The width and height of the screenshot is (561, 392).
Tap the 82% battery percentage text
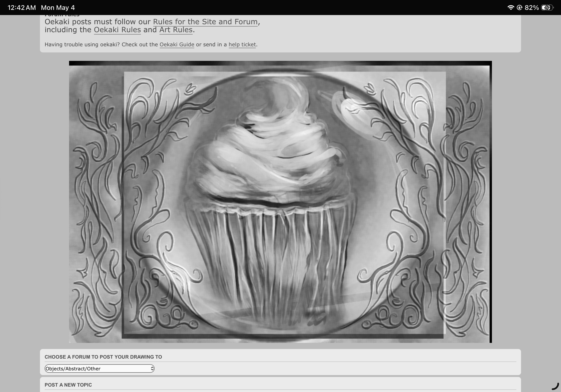point(532,8)
